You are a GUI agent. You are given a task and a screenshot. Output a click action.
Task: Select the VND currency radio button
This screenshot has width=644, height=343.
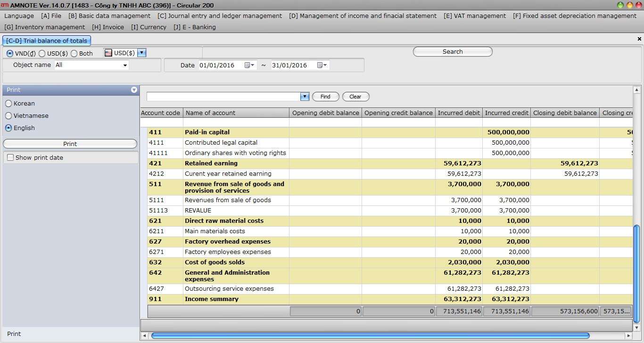(10, 54)
